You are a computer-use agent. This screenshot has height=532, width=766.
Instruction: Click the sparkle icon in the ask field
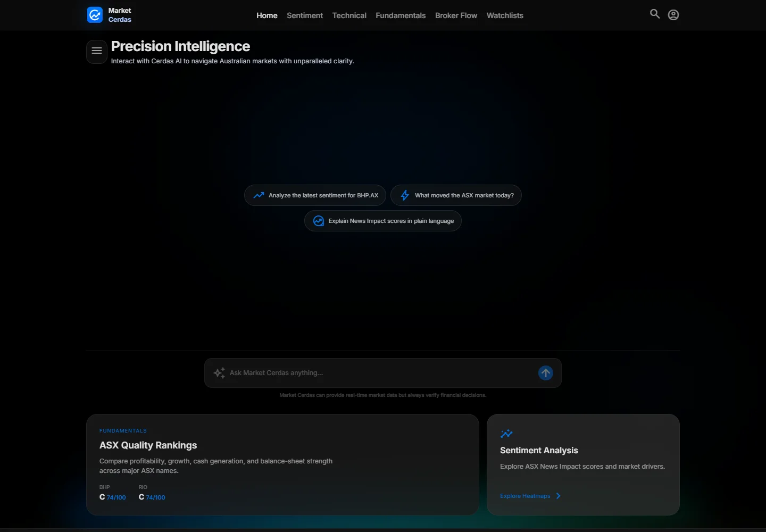click(219, 373)
